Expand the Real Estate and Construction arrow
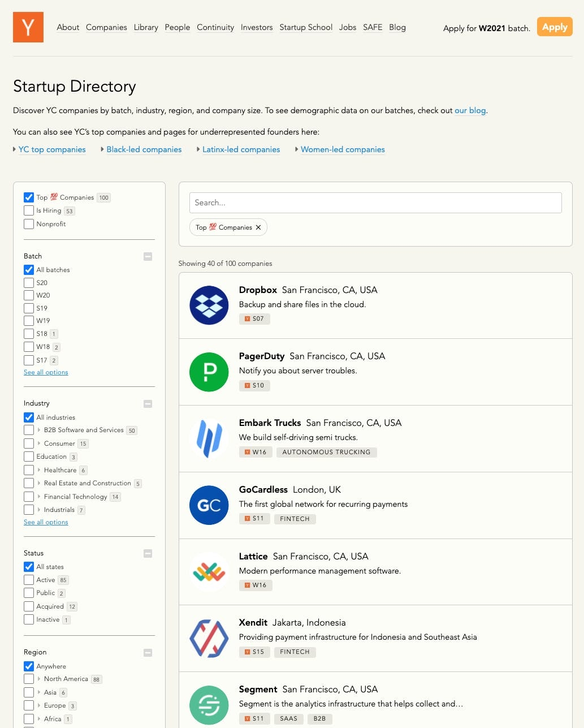 pyautogui.click(x=39, y=483)
